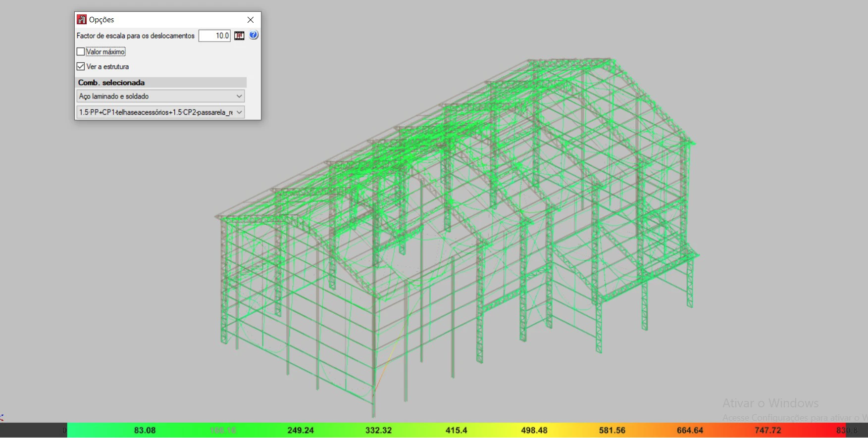Click the 664.64 value on color scale
The width and height of the screenshot is (868, 438).
point(690,430)
